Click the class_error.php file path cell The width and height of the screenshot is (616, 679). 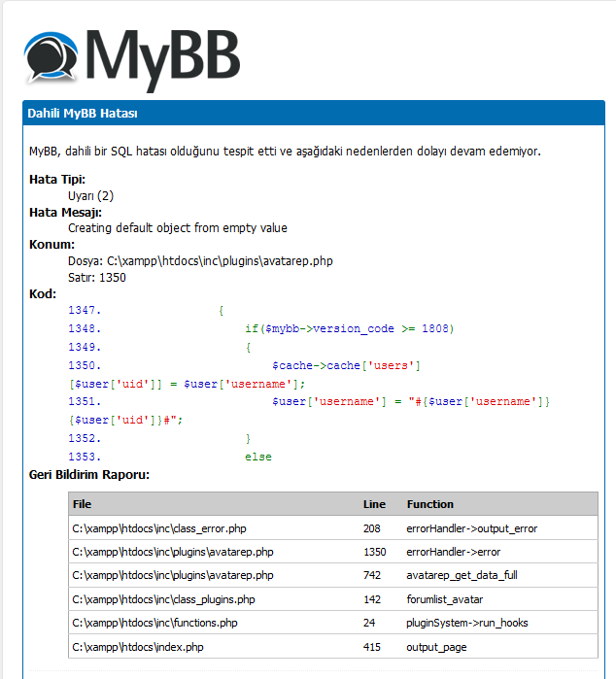point(159,528)
